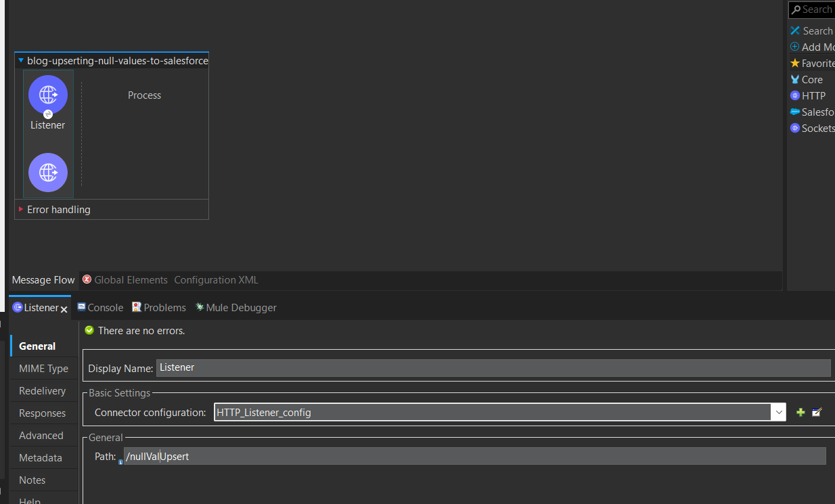Close the Listener properties tab
Screen dimensions: 835x504
coord(64,309)
